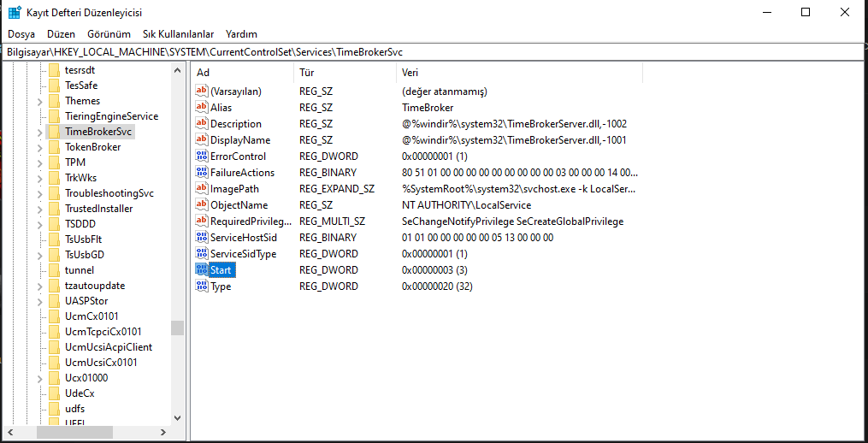Select the UdeCx tree key
This screenshot has width=868, height=443.
pyautogui.click(x=80, y=393)
